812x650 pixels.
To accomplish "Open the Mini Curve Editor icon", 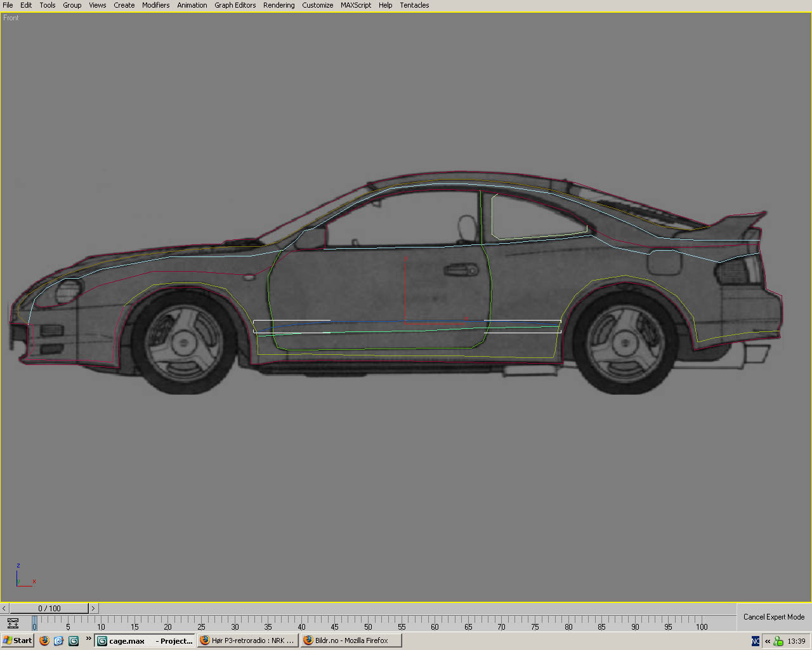I will click(x=13, y=623).
